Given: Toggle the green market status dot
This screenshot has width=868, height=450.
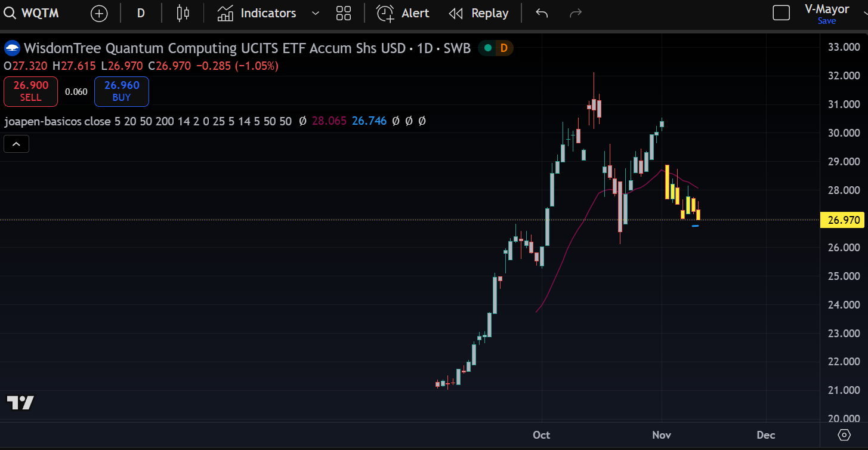Looking at the screenshot, I should tap(488, 48).
